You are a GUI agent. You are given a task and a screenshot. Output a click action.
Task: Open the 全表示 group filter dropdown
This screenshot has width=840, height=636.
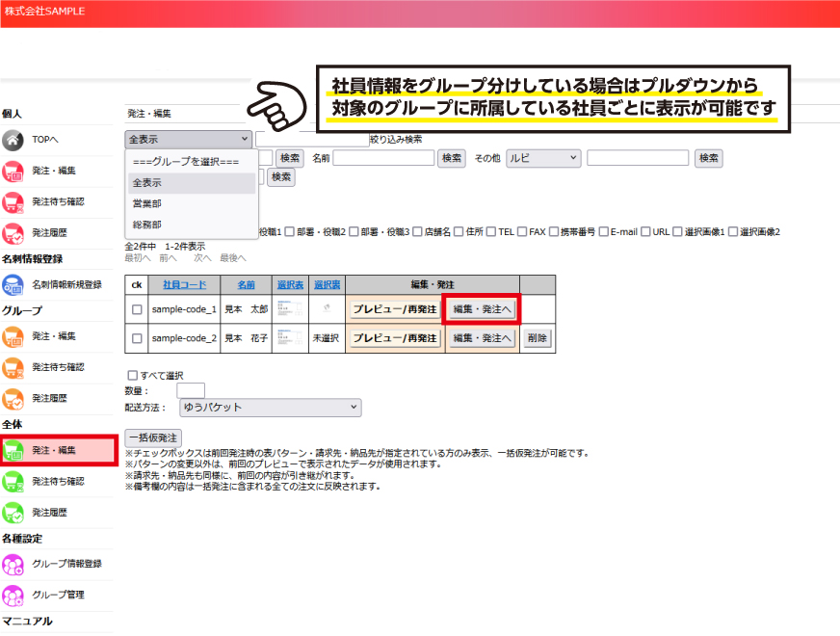pos(188,139)
